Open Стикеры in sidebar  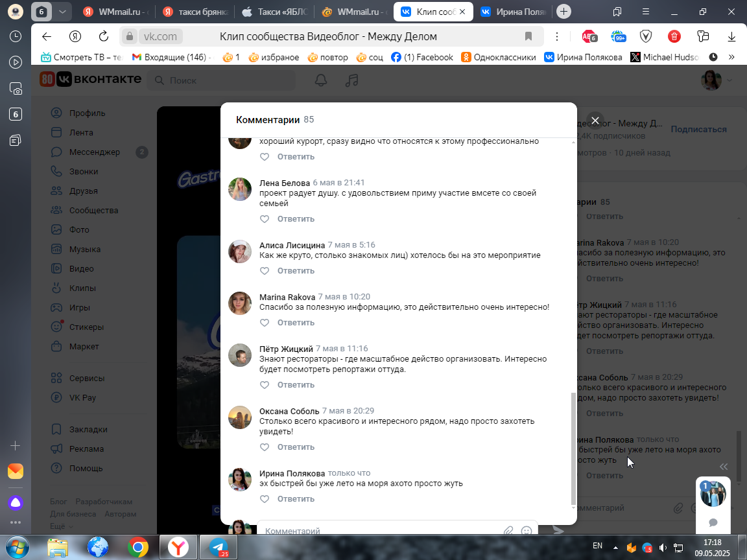point(86,327)
